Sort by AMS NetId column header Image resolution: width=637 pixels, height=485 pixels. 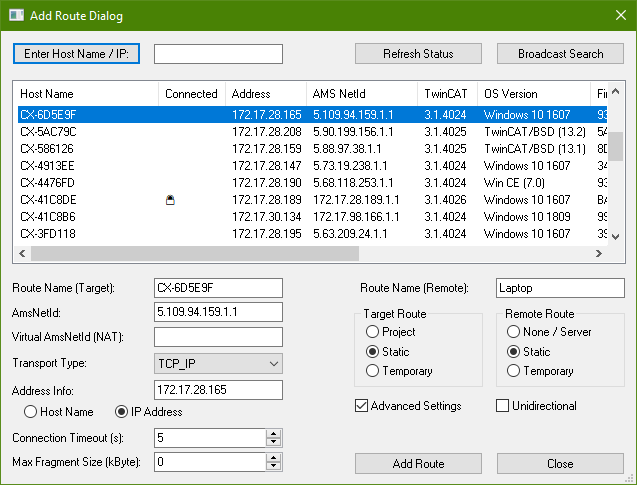(x=362, y=94)
